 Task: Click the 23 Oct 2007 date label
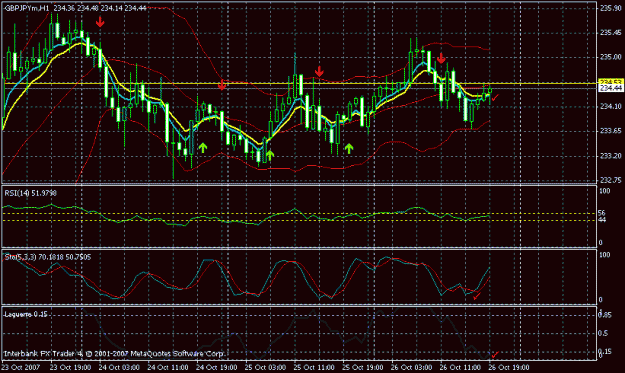tap(21, 367)
